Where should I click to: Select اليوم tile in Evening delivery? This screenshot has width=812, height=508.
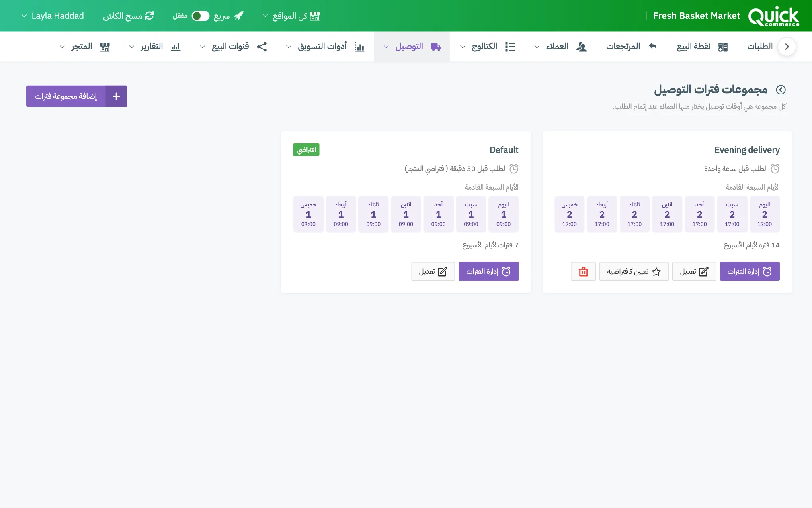tap(765, 214)
